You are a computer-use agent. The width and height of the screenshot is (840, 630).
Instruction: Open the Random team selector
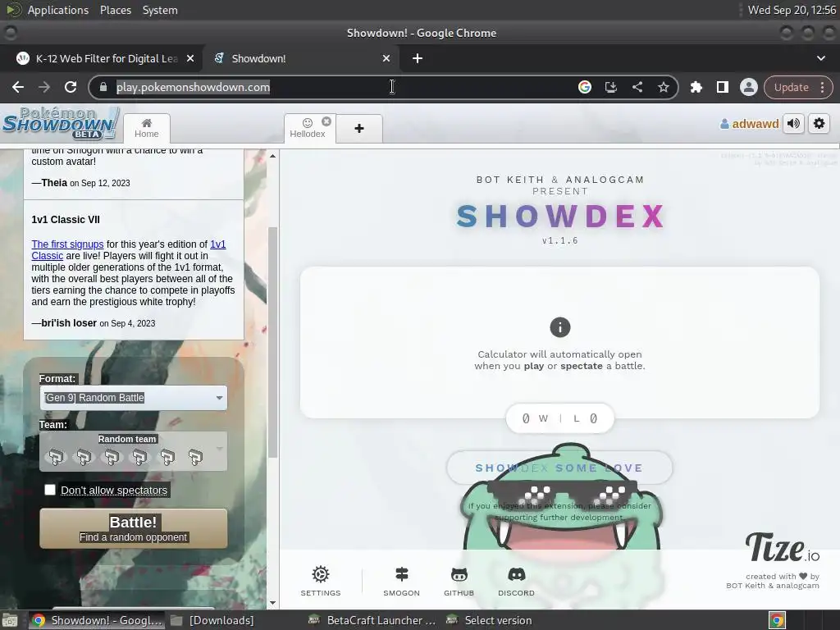(134, 452)
